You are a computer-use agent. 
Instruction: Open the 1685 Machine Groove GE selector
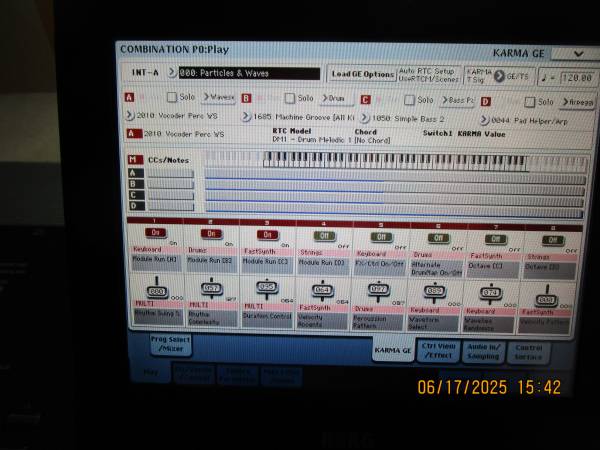coord(246,115)
